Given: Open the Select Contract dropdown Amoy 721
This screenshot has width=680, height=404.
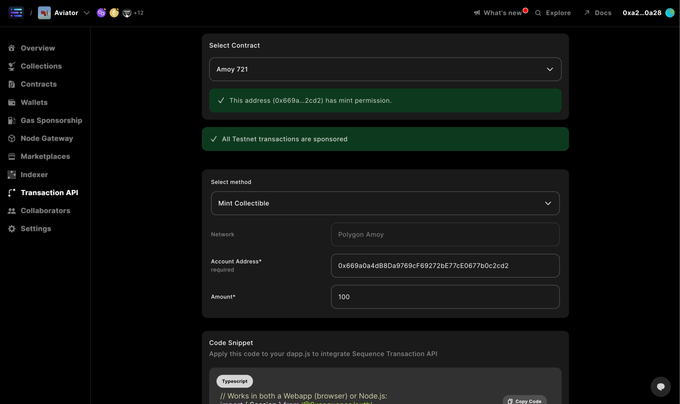Looking at the screenshot, I should pos(385,69).
